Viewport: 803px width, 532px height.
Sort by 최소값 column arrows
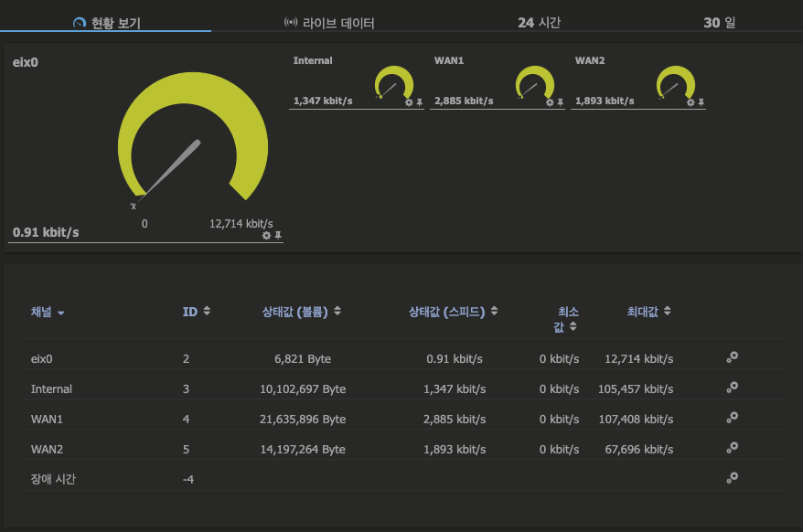click(573, 326)
